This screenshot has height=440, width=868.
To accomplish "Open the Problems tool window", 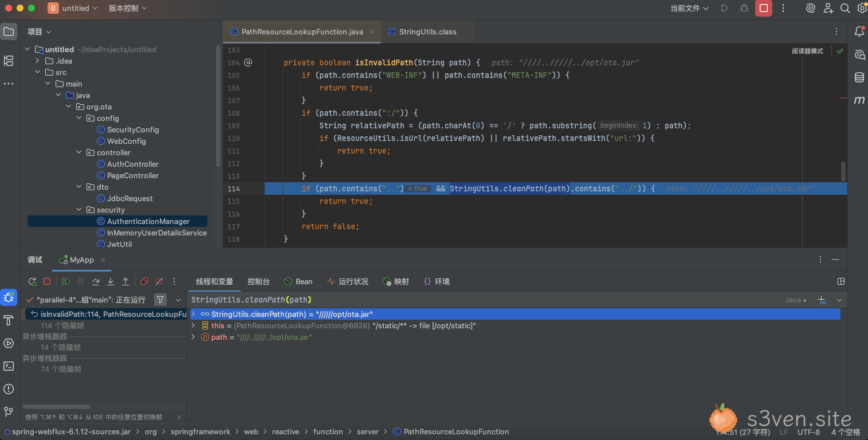I will (9, 389).
